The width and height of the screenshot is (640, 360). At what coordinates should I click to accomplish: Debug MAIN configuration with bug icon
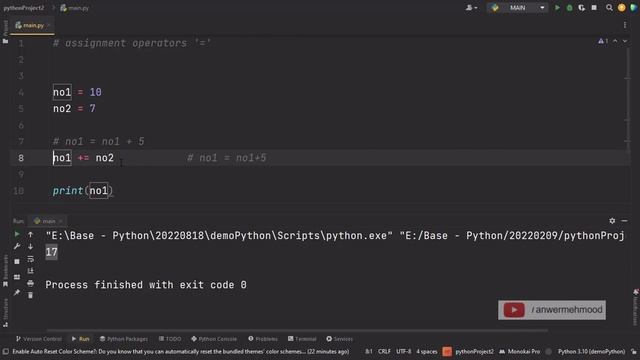pyautogui.click(x=569, y=7)
